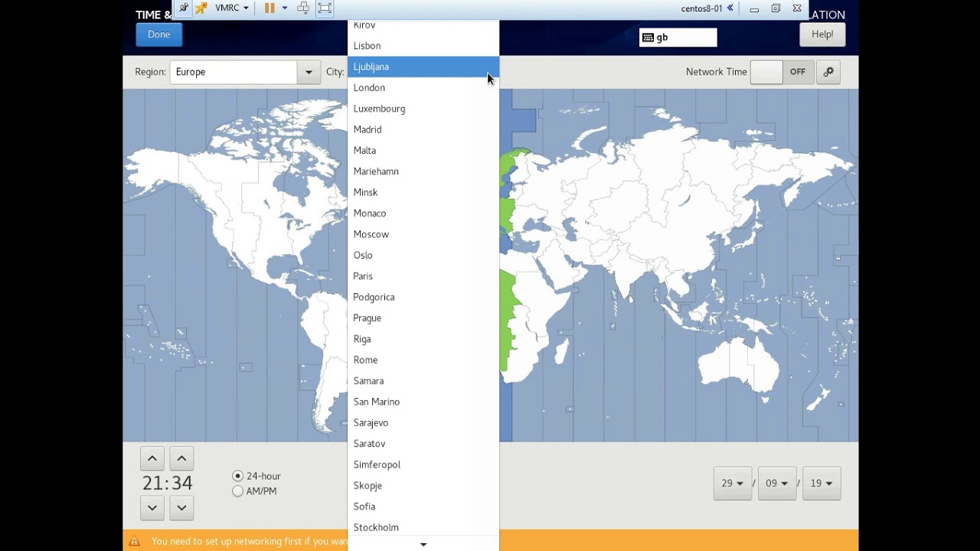
Task: Open the day dropdown showing 29
Action: coord(733,484)
